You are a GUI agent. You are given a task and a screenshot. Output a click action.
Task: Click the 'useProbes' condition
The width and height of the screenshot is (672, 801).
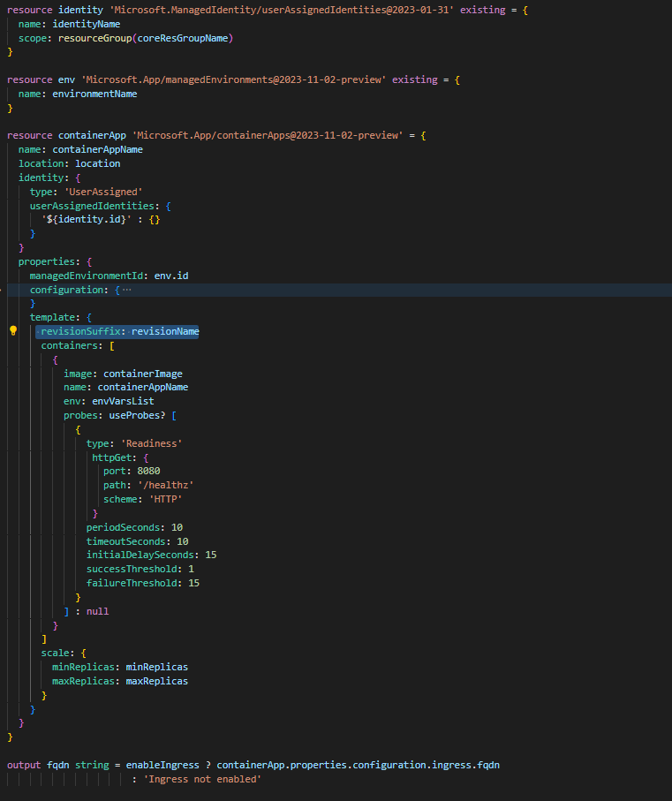coord(134,416)
